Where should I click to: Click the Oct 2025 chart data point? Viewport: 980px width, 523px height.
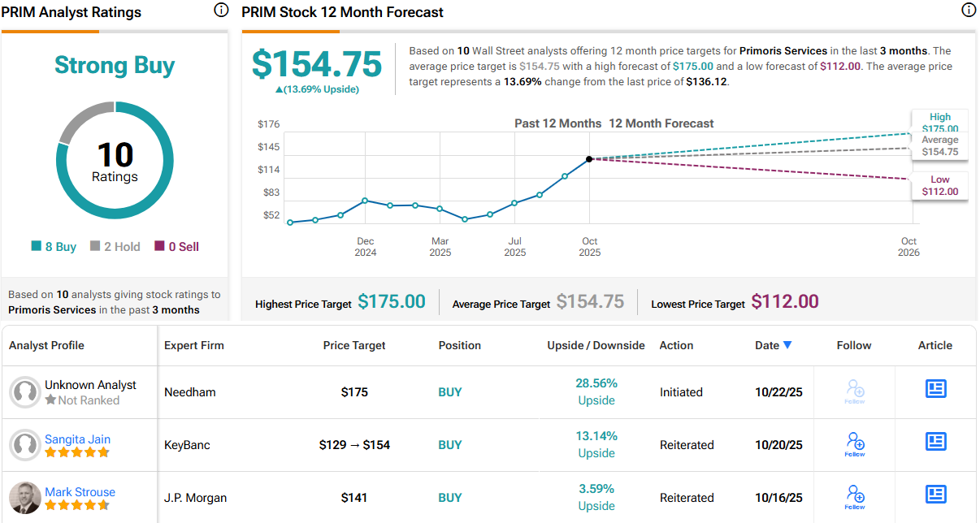tap(590, 159)
